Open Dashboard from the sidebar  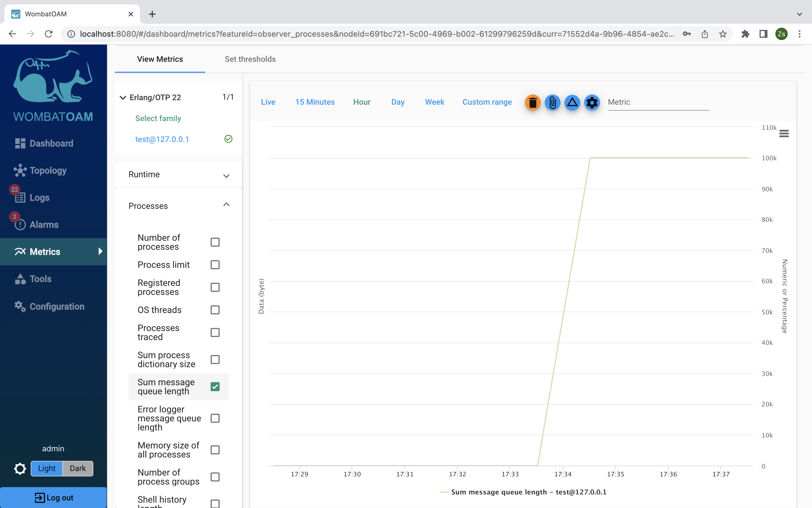coord(44,143)
